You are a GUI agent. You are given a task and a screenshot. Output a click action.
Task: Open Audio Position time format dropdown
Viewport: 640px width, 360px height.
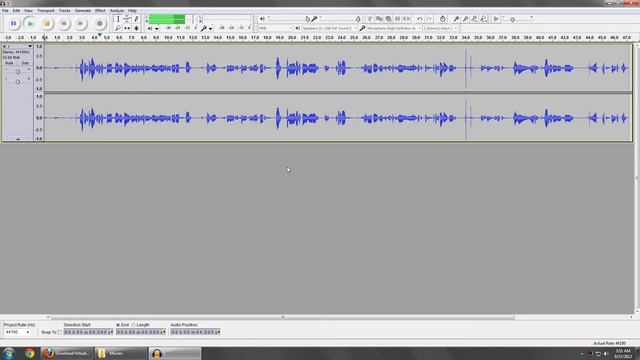pyautogui.click(x=218, y=332)
